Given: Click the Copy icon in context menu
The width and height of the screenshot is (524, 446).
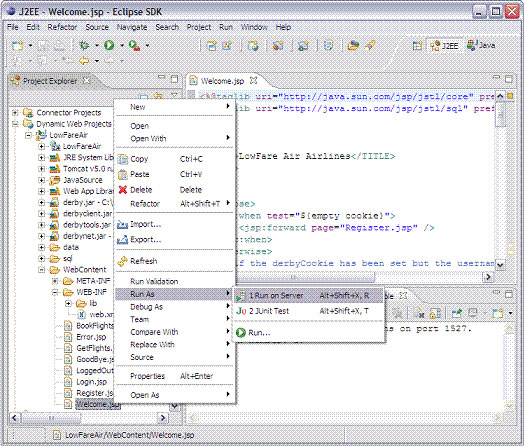Looking at the screenshot, I should [x=123, y=159].
